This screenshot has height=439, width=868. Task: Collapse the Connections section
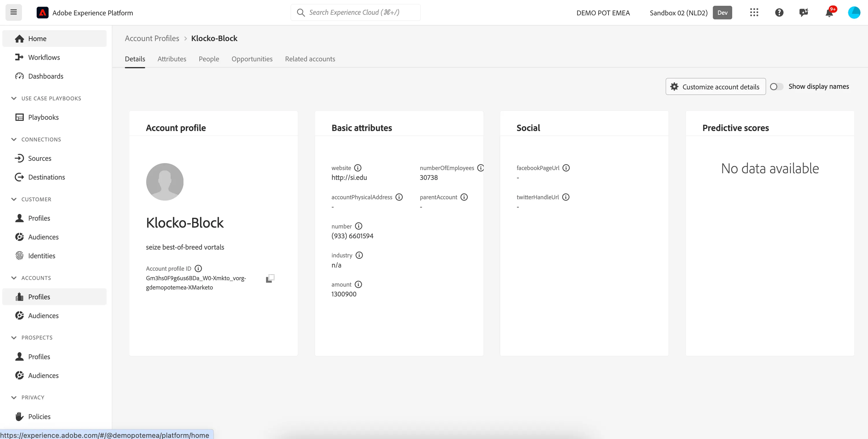pyautogui.click(x=14, y=140)
